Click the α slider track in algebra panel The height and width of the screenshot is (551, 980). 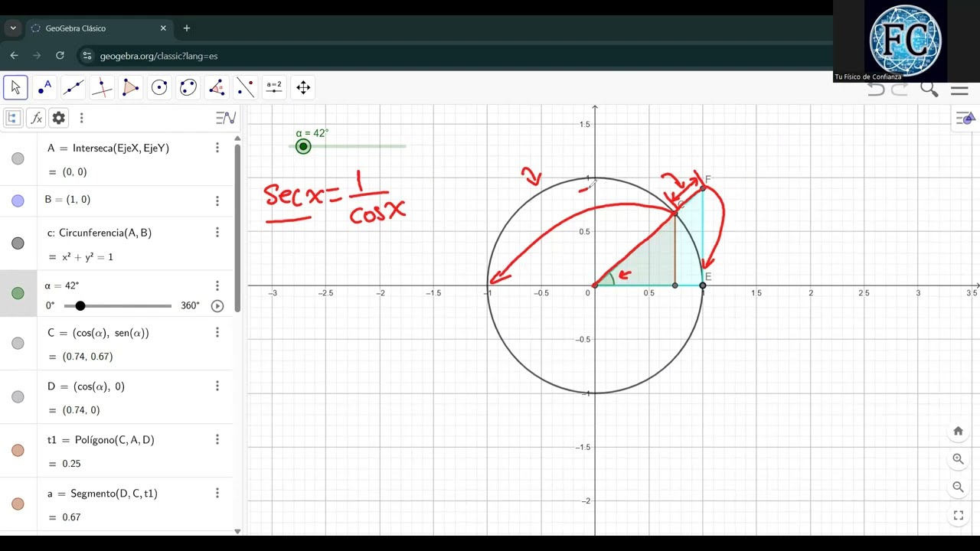click(x=118, y=306)
